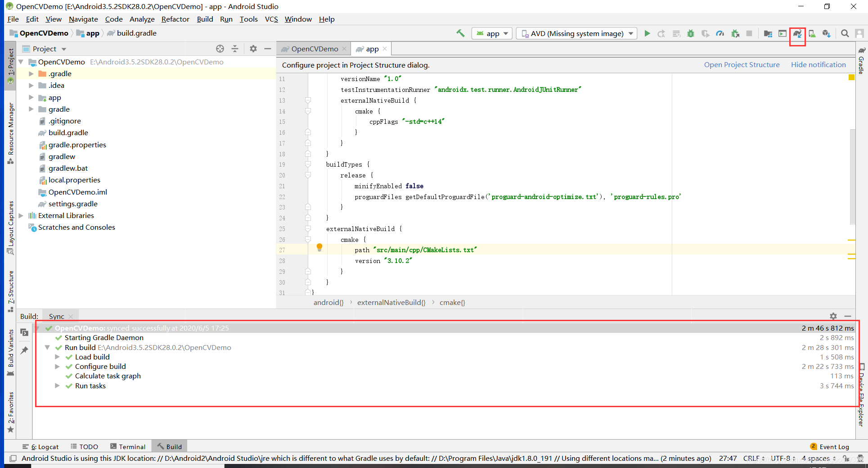Click UTF-8 encoding in status bar
868x468 pixels.
point(783,459)
